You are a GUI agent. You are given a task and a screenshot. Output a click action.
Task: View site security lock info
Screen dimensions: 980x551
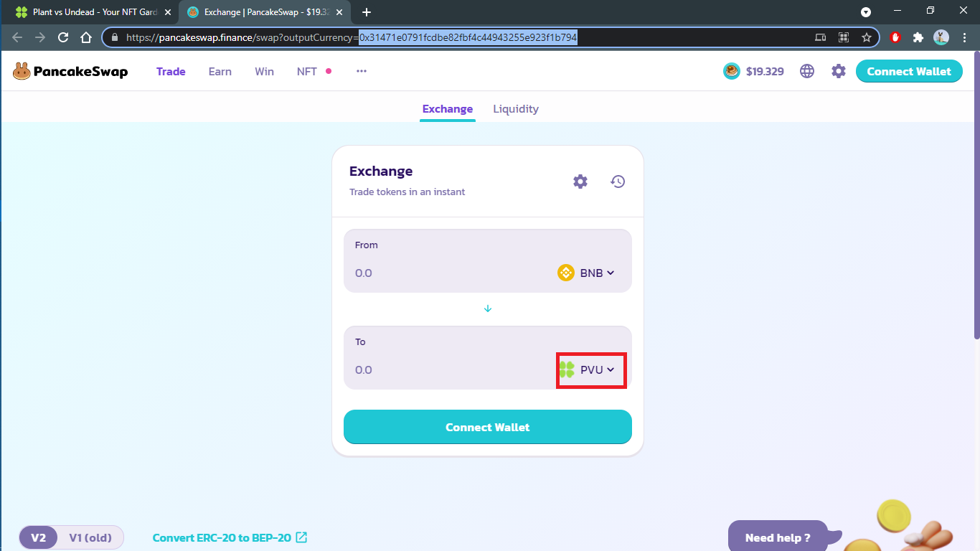click(114, 37)
